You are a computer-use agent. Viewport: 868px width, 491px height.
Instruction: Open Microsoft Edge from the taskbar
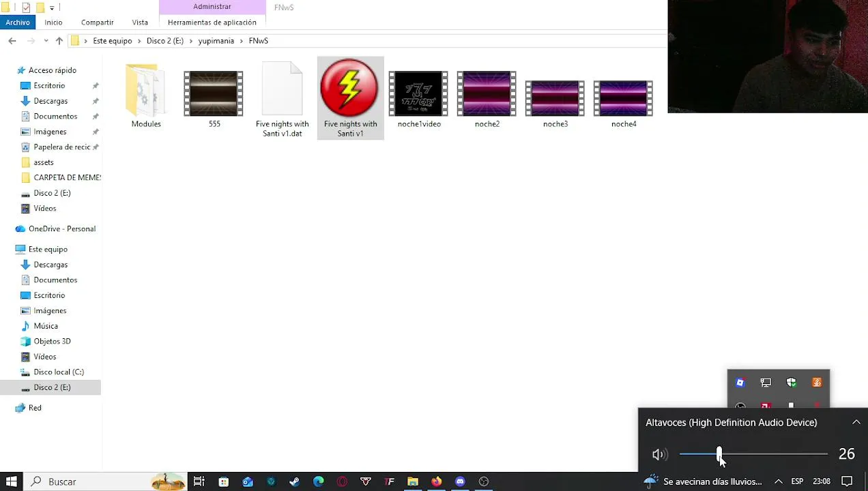click(318, 481)
